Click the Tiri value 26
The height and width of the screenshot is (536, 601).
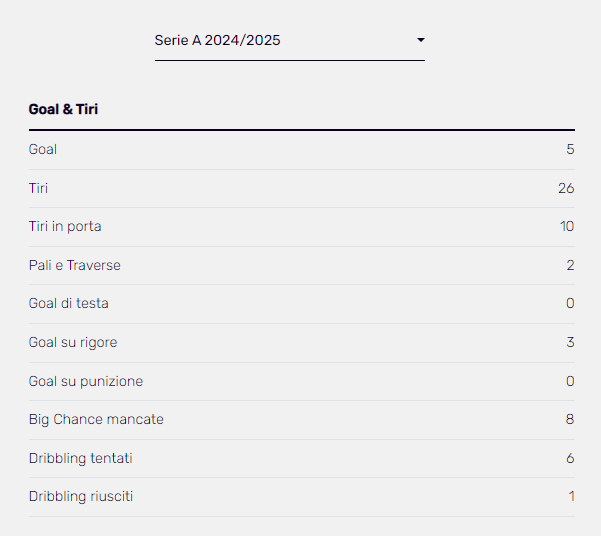[566, 188]
